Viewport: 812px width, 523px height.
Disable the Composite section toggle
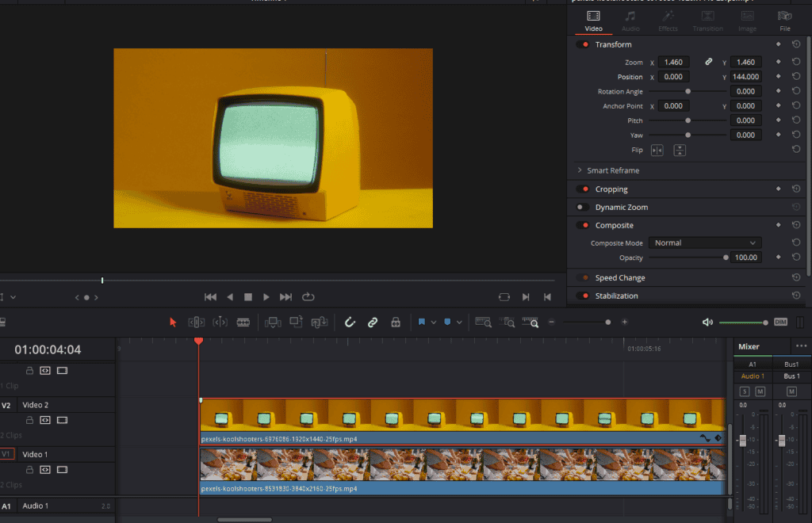583,226
